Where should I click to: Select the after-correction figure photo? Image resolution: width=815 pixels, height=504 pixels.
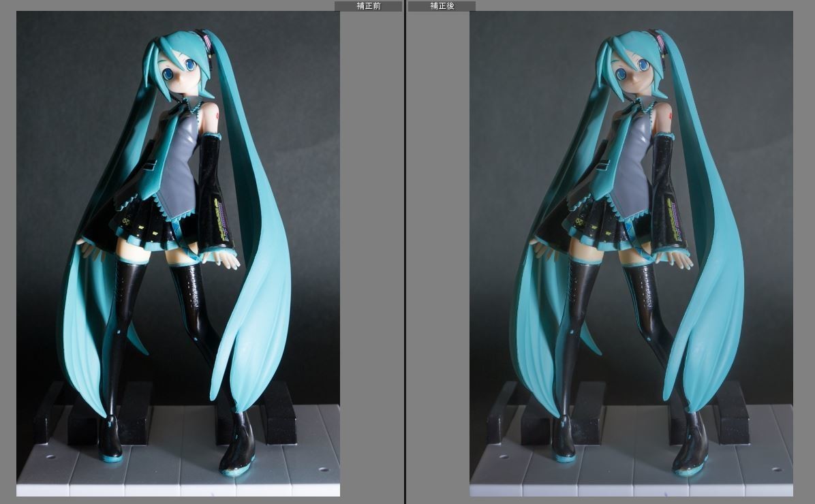(631, 253)
